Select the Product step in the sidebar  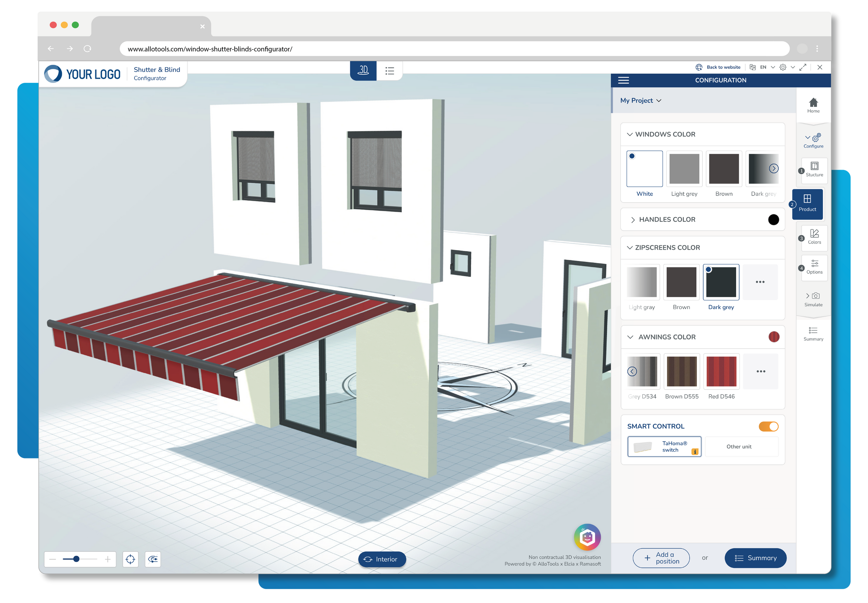808,204
